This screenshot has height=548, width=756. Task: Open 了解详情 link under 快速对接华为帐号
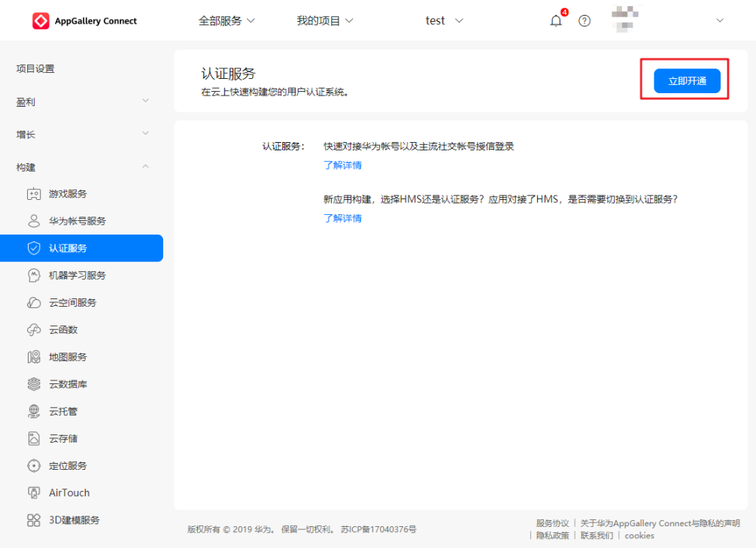point(342,165)
